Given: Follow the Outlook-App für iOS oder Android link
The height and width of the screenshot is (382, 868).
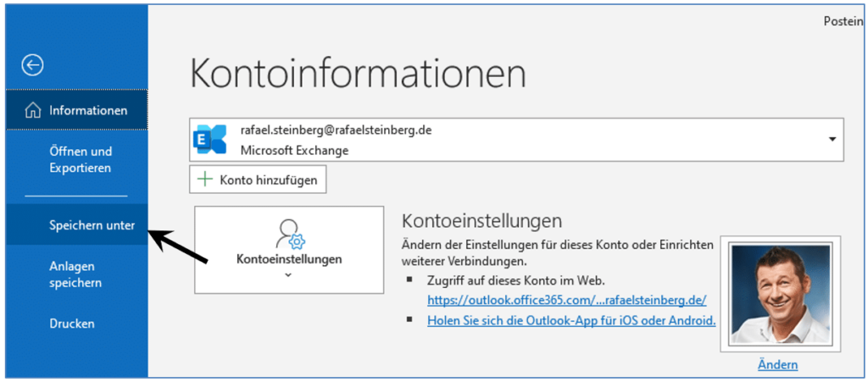Looking at the screenshot, I should [x=572, y=320].
